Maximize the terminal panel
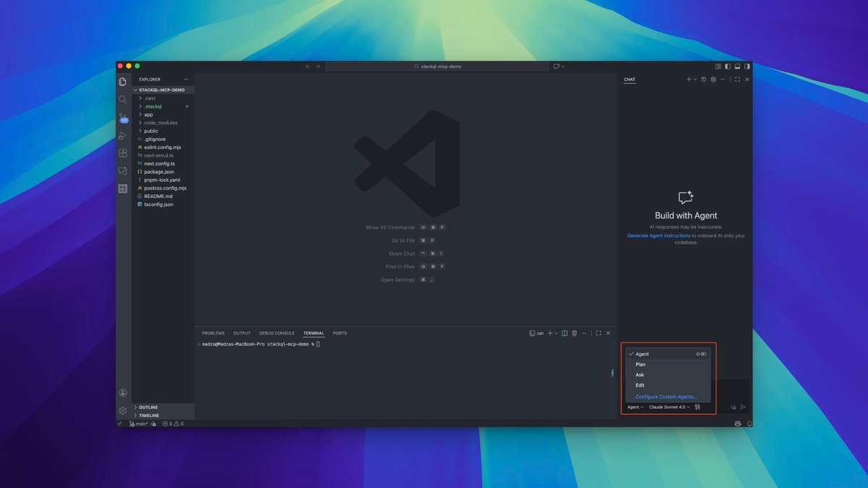Image resolution: width=868 pixels, height=488 pixels. point(598,333)
